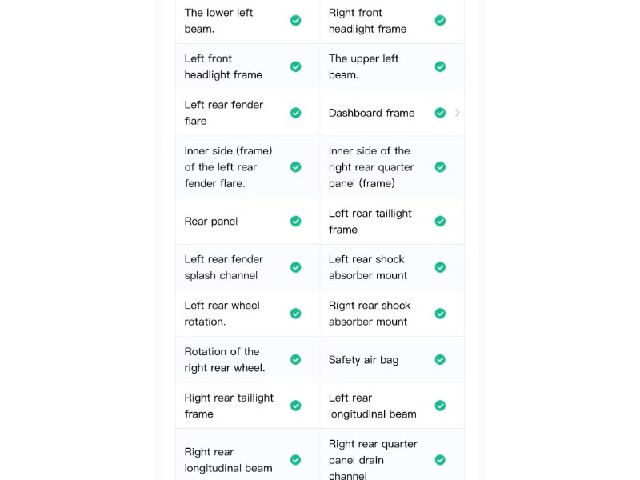Expand Dashboard frame details with the chevron arrow
The image size is (640, 480).
(x=457, y=113)
